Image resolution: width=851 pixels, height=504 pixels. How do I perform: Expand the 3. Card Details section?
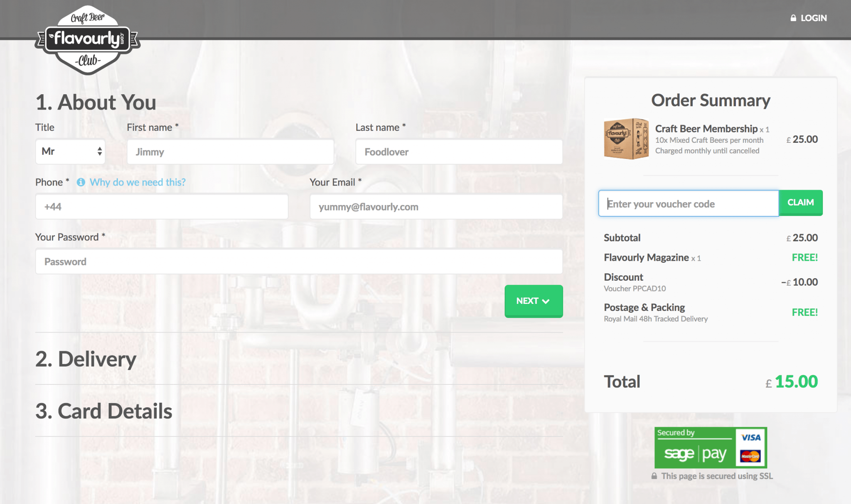point(104,411)
